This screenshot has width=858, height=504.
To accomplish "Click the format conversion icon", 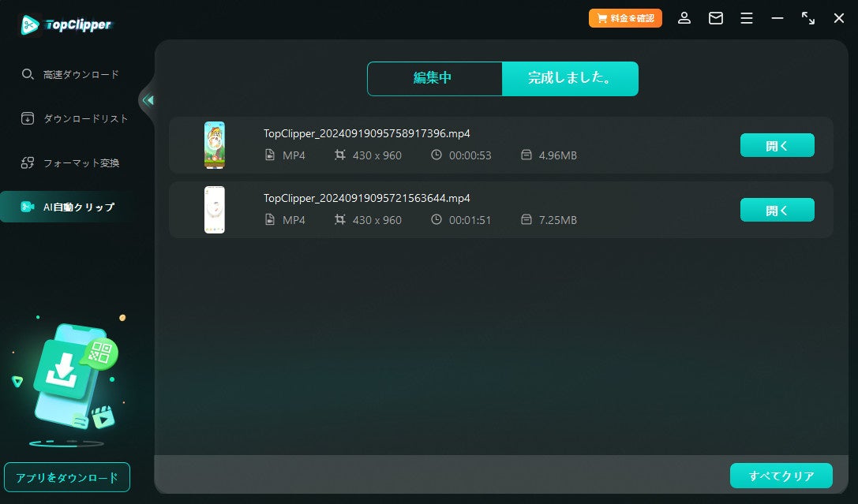I will pyautogui.click(x=28, y=162).
